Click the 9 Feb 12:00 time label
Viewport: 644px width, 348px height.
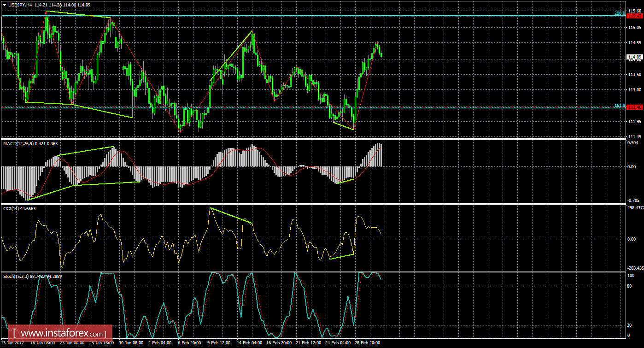[218, 343]
